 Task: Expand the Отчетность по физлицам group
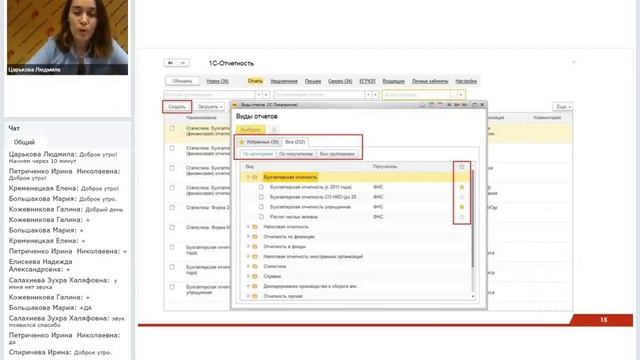point(248,237)
